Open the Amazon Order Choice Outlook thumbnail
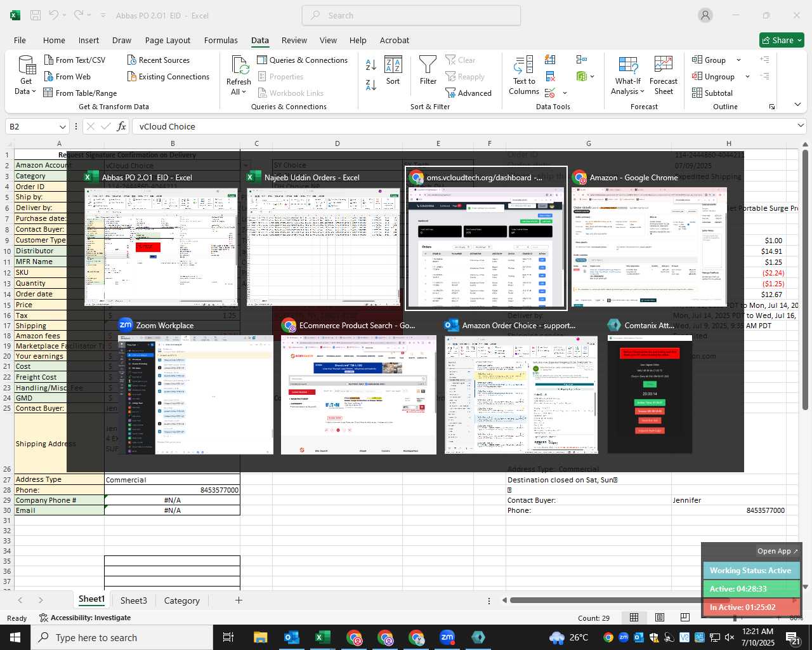This screenshot has width=812, height=650. pos(521,387)
